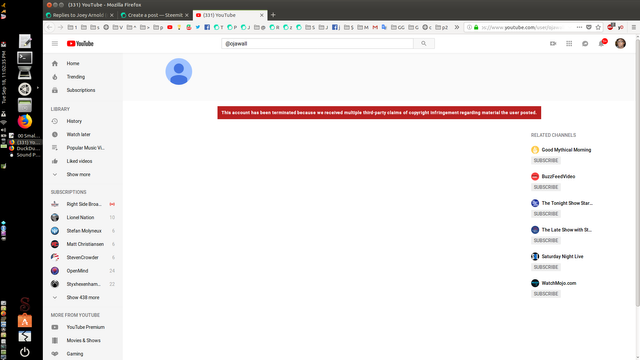Open the Firefox hamburger menu

coord(633,27)
